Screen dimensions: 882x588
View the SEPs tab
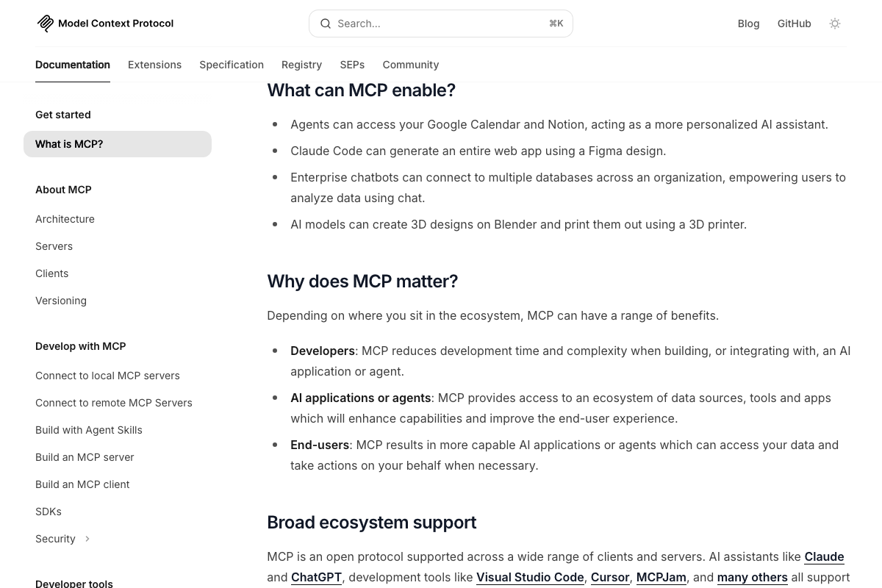click(x=352, y=65)
